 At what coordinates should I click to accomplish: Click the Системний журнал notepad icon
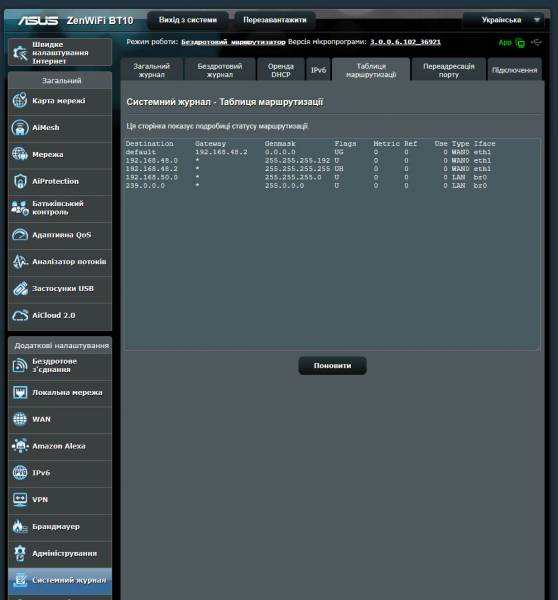click(20, 580)
